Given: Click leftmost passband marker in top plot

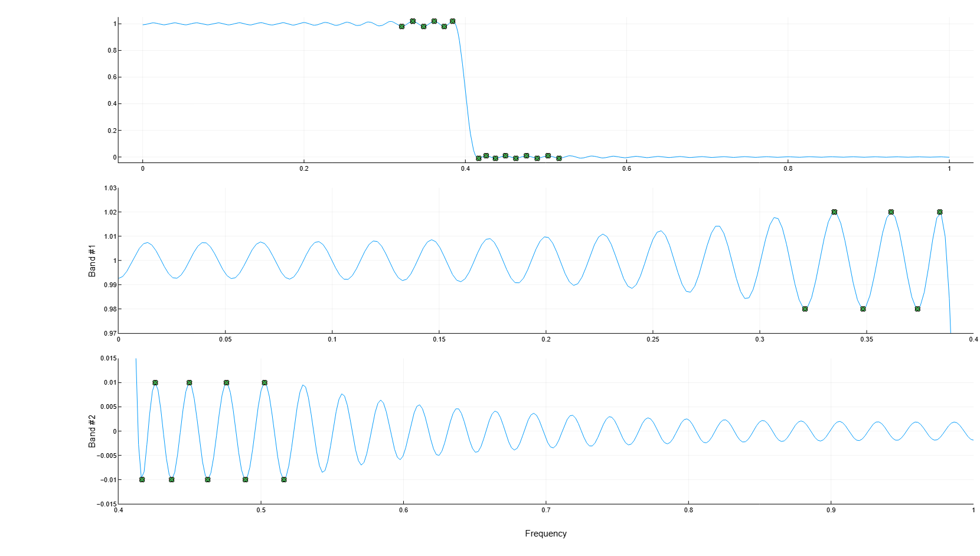Looking at the screenshot, I should pyautogui.click(x=402, y=27).
